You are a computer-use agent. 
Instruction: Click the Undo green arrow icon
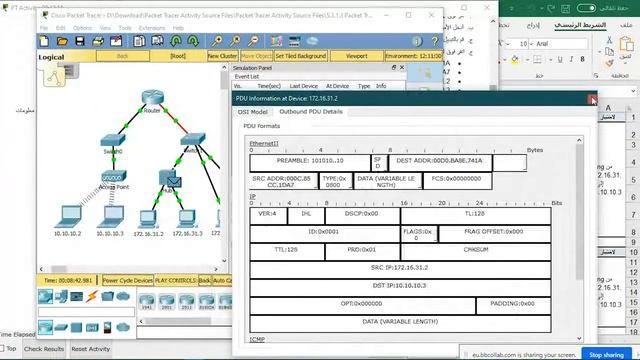[176, 41]
